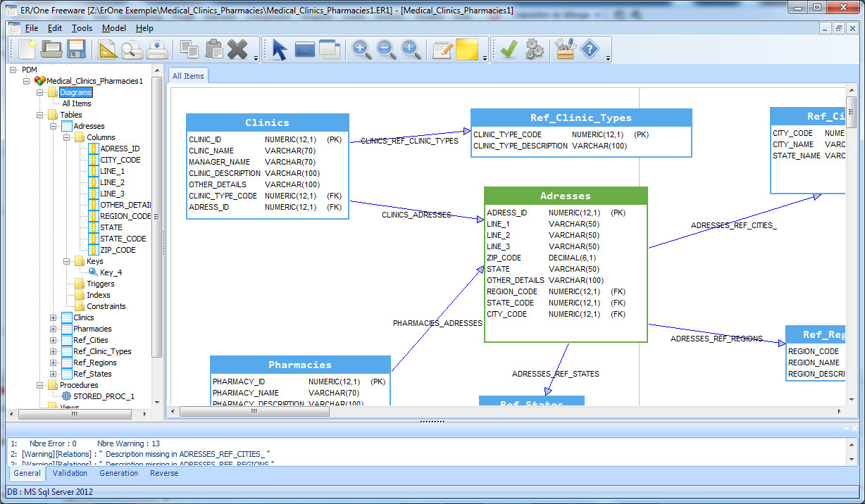865x504 pixels.
Task: Select STORED_PROC_1 gear icon in tree
Action: click(x=67, y=396)
